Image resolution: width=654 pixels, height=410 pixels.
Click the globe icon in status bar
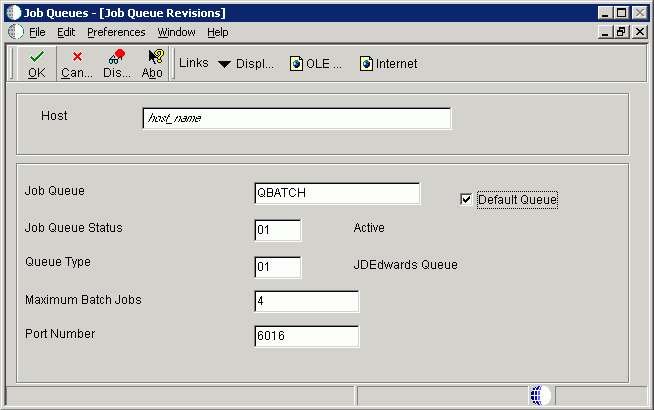[540, 395]
